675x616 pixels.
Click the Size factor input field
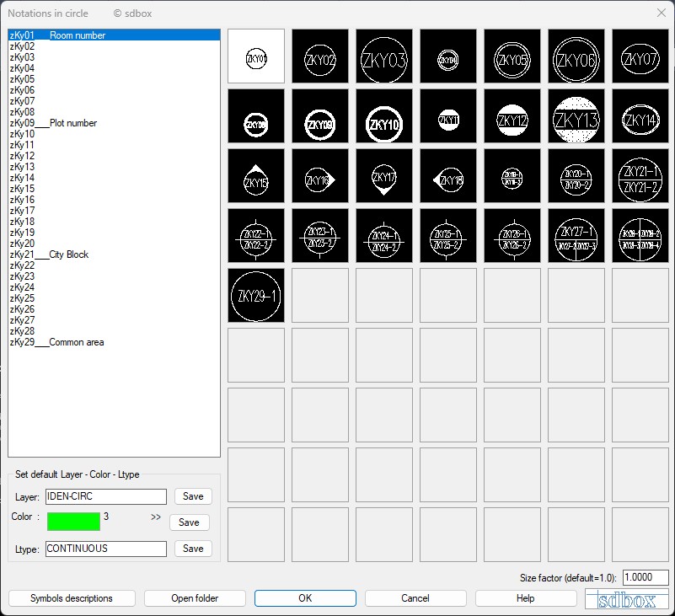click(x=646, y=577)
